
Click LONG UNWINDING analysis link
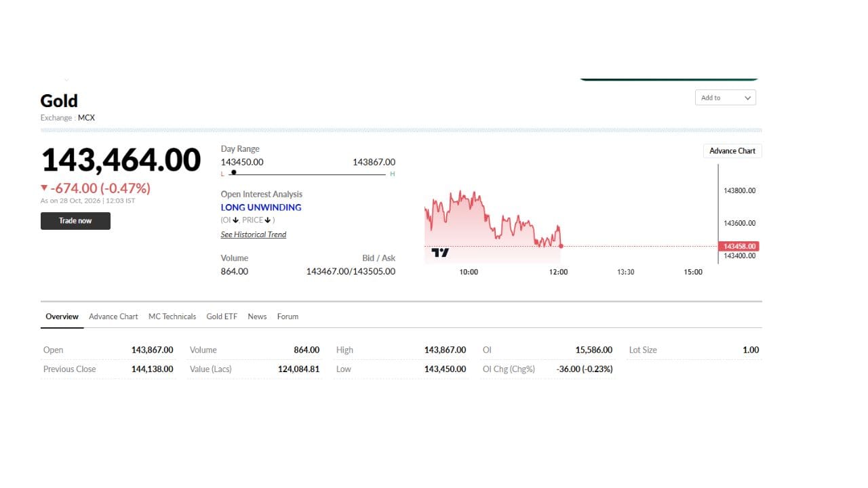click(x=261, y=207)
